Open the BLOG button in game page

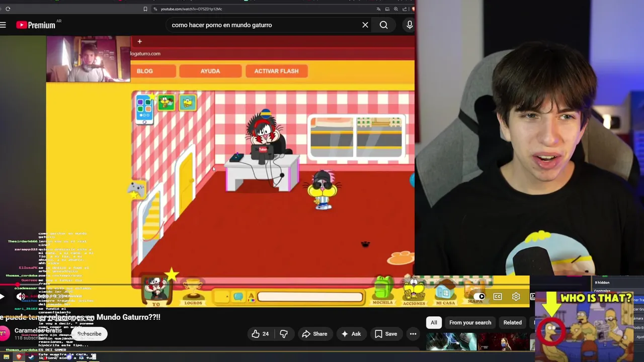tap(152, 71)
